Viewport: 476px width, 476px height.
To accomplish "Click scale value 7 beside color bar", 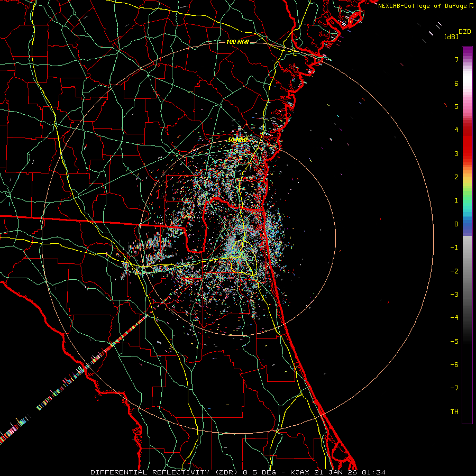I will pyautogui.click(x=456, y=59).
